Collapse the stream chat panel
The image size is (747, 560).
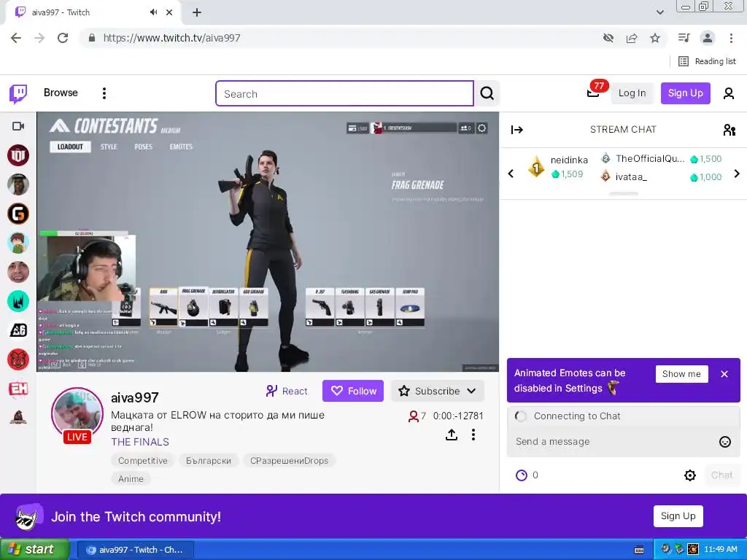pyautogui.click(x=517, y=130)
